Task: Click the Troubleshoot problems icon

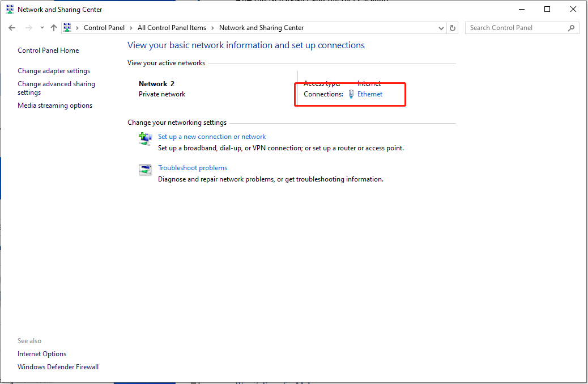Action: point(146,170)
